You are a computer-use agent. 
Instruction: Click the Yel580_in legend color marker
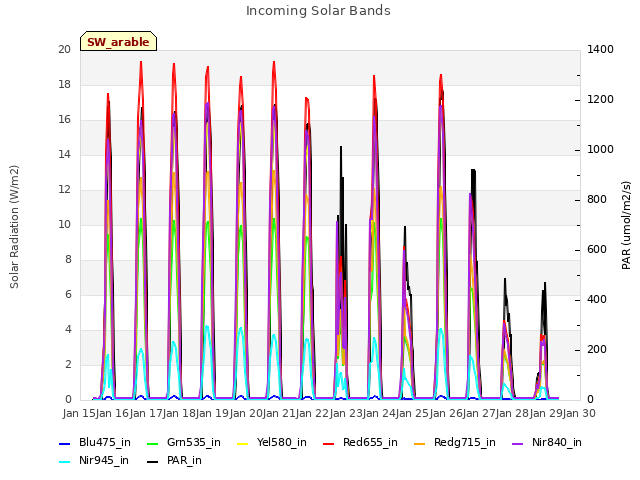pos(242,444)
